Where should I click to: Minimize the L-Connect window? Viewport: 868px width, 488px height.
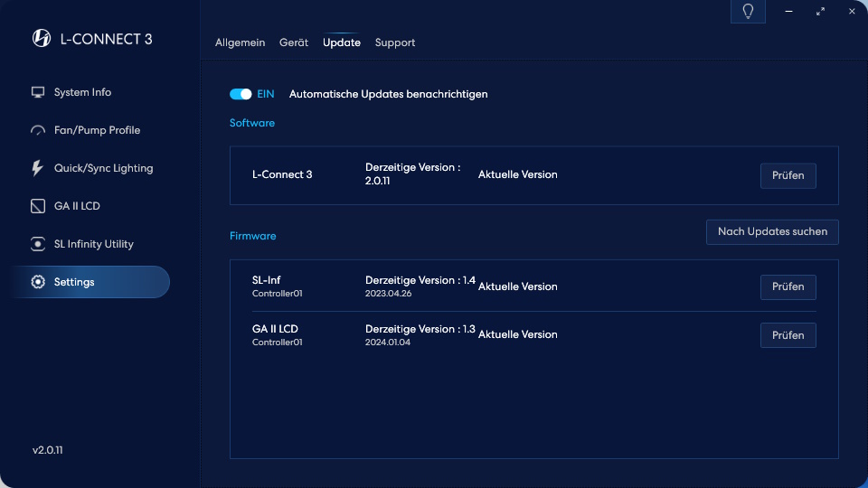[x=788, y=12]
